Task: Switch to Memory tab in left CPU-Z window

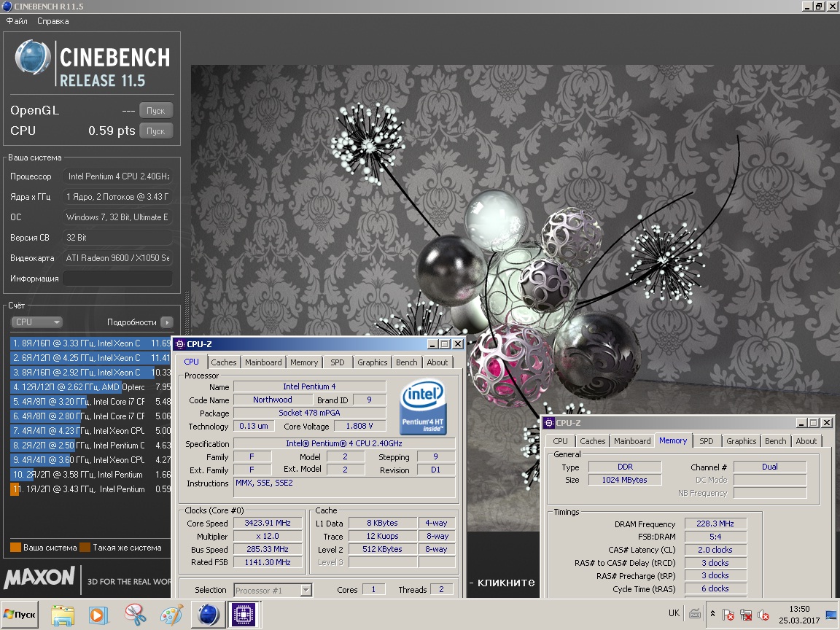Action: 304,362
